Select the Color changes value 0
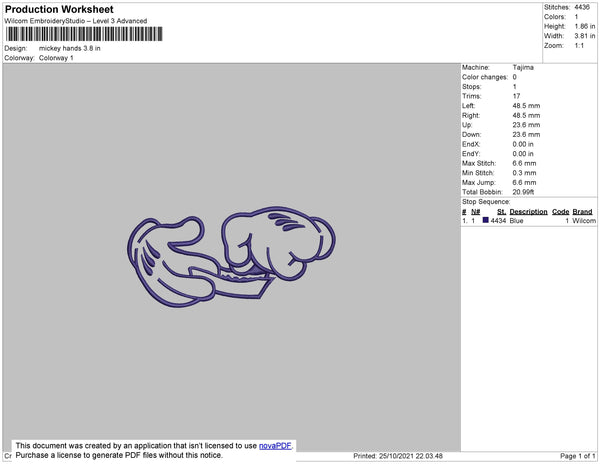Screen dimensions: 600x464 (x=515, y=77)
